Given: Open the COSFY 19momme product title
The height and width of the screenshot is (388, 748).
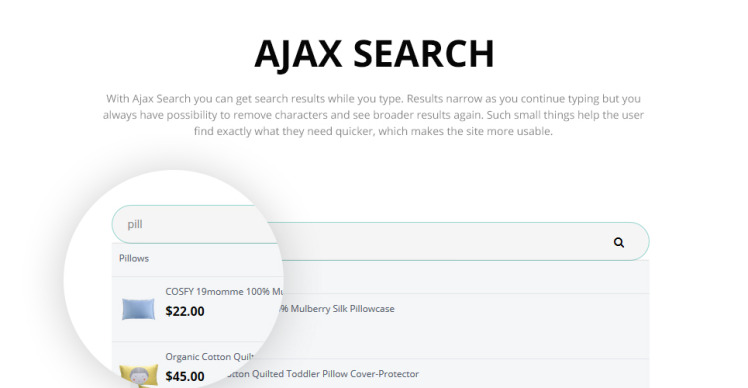Looking at the screenshot, I should pos(224,291).
